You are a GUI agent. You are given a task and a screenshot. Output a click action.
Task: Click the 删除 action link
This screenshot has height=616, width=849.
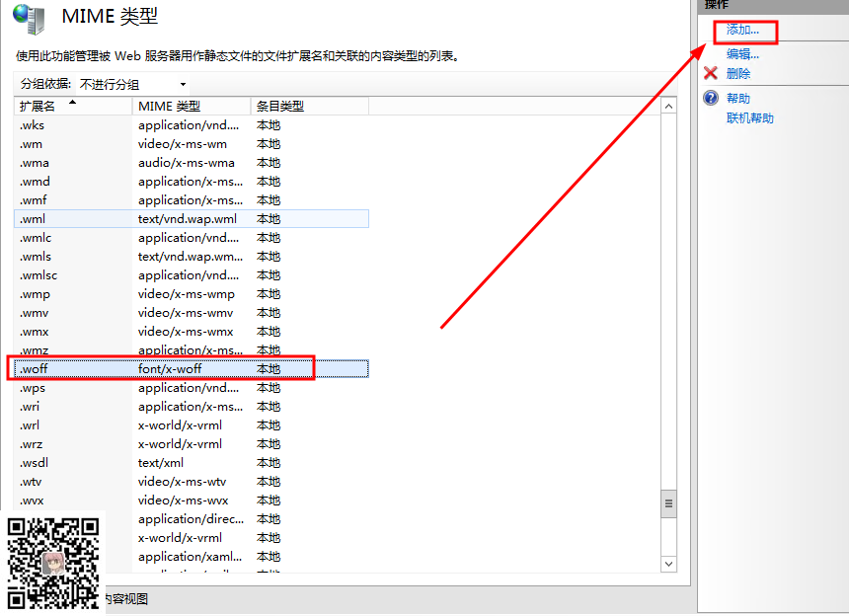point(738,74)
